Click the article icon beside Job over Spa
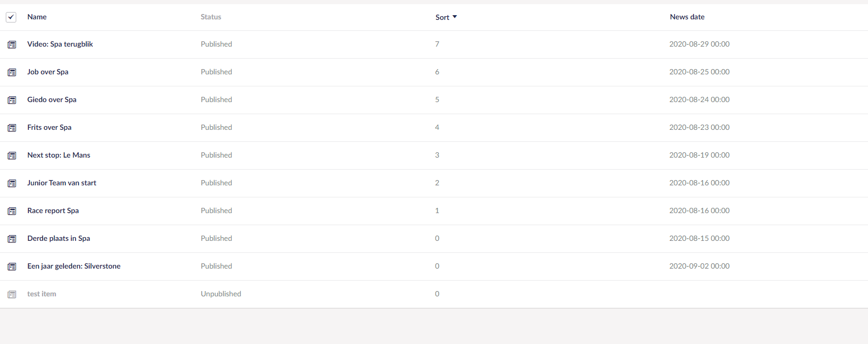Screen dimensions: 868x344 (x=12, y=72)
